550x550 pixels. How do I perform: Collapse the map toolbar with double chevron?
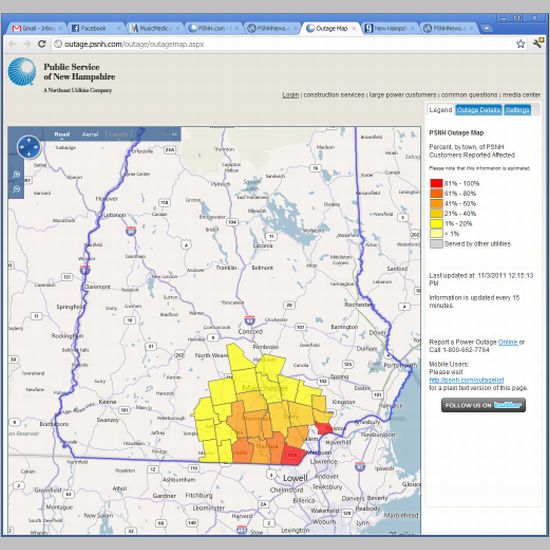pos(174,134)
